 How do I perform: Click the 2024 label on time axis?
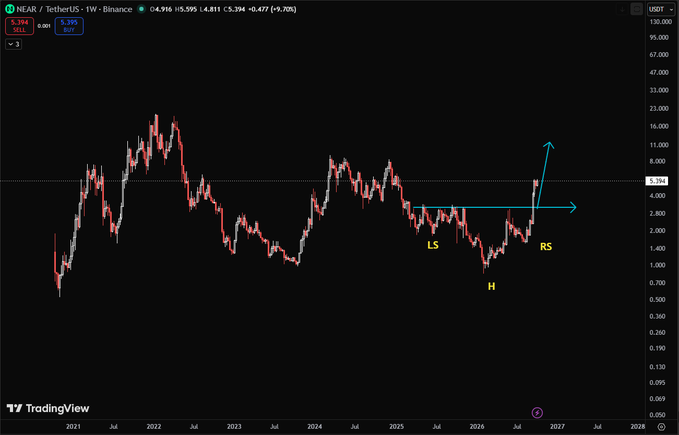pyautogui.click(x=315, y=427)
